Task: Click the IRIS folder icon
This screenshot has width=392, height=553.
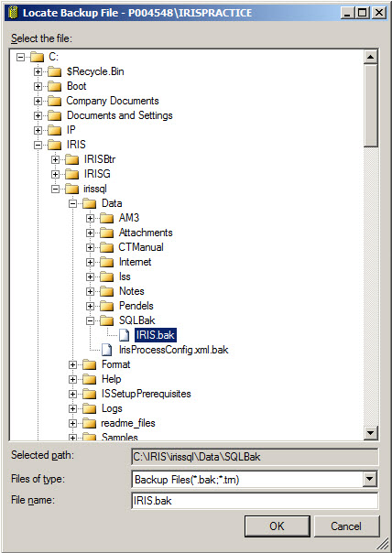Action: 54,145
